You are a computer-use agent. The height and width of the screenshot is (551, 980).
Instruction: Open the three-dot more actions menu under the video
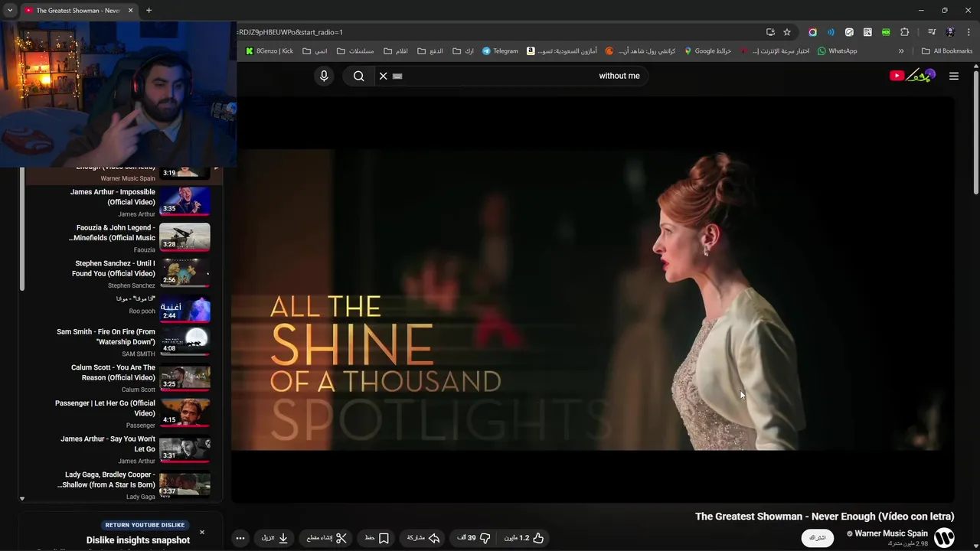tap(240, 538)
